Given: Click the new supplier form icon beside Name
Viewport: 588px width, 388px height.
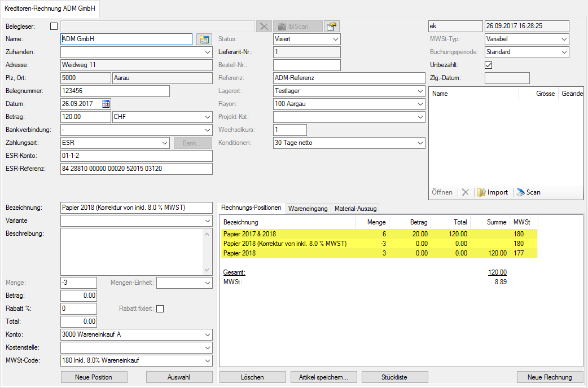Looking at the screenshot, I should coord(203,39).
